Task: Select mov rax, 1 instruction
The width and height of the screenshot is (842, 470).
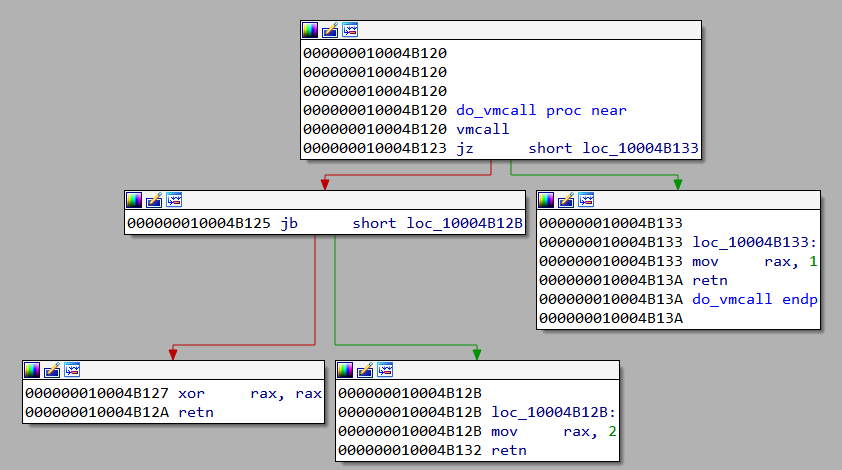Action: (754, 262)
